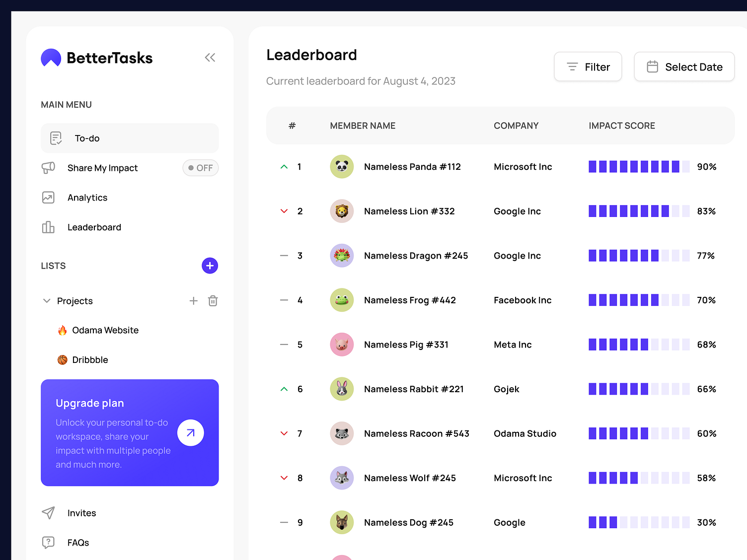The height and width of the screenshot is (560, 747).
Task: Click the Share My Impact megaphone icon
Action: 48,168
